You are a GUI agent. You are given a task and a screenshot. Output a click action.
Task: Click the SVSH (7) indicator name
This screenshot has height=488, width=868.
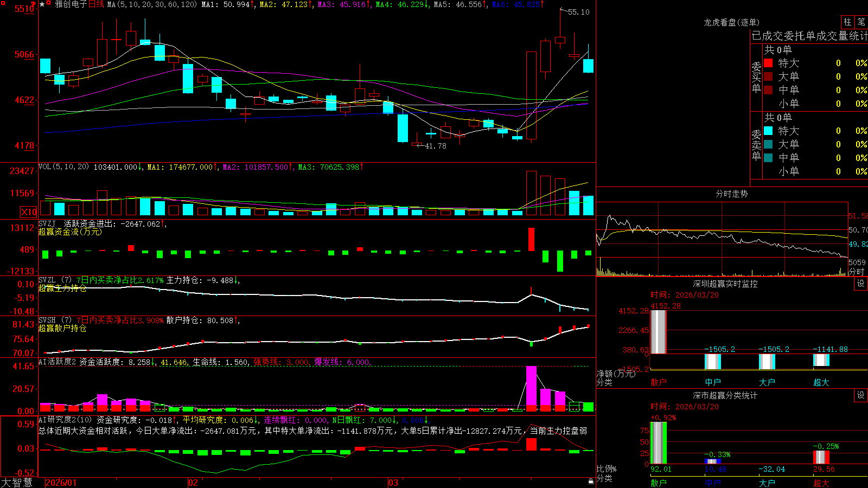click(x=55, y=320)
